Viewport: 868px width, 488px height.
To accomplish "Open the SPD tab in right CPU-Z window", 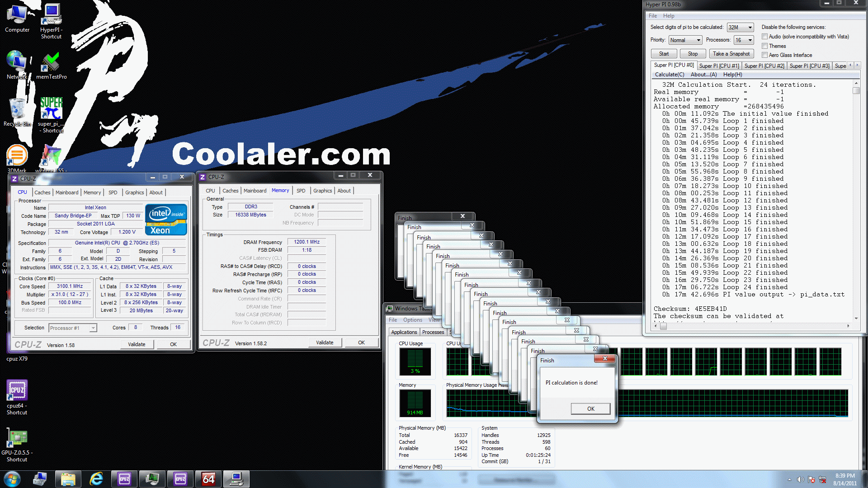I will click(x=301, y=191).
